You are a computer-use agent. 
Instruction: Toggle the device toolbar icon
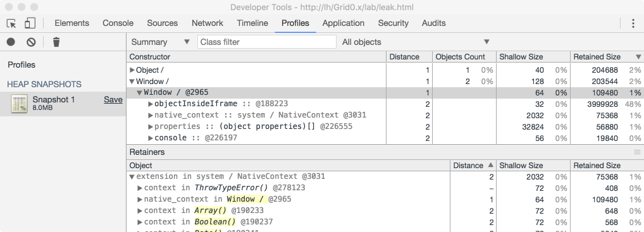click(x=30, y=23)
